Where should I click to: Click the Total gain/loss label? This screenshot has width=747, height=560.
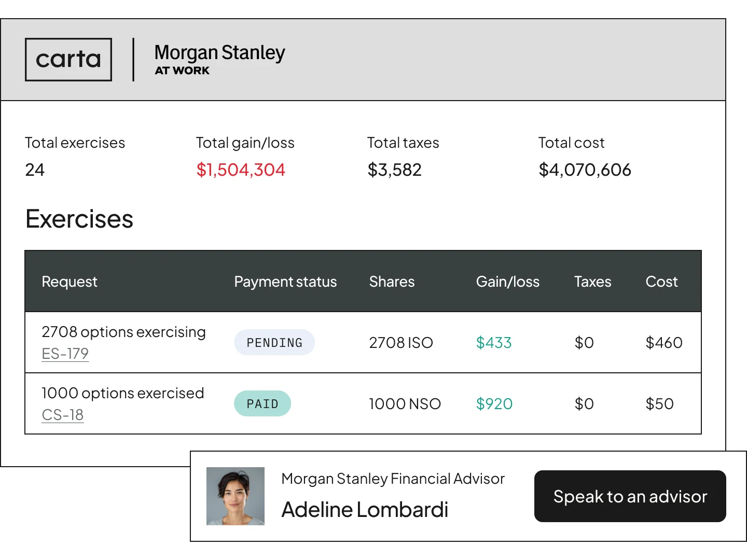(x=245, y=143)
